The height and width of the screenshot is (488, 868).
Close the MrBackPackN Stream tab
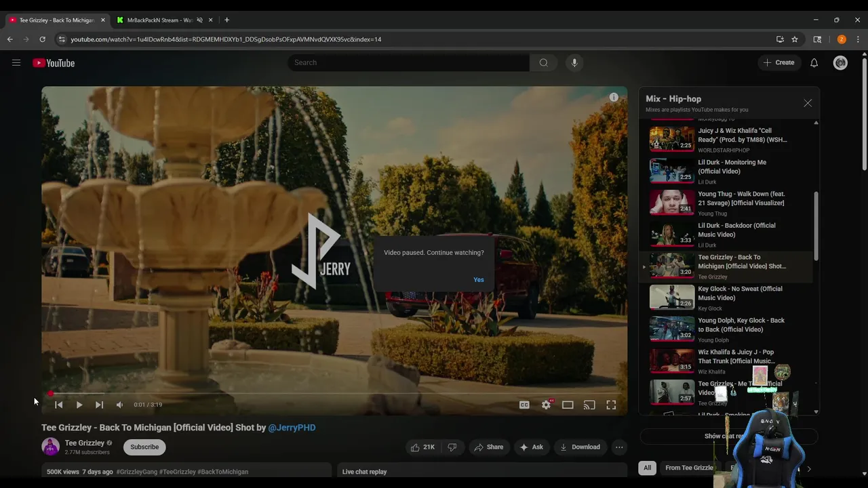tap(211, 20)
